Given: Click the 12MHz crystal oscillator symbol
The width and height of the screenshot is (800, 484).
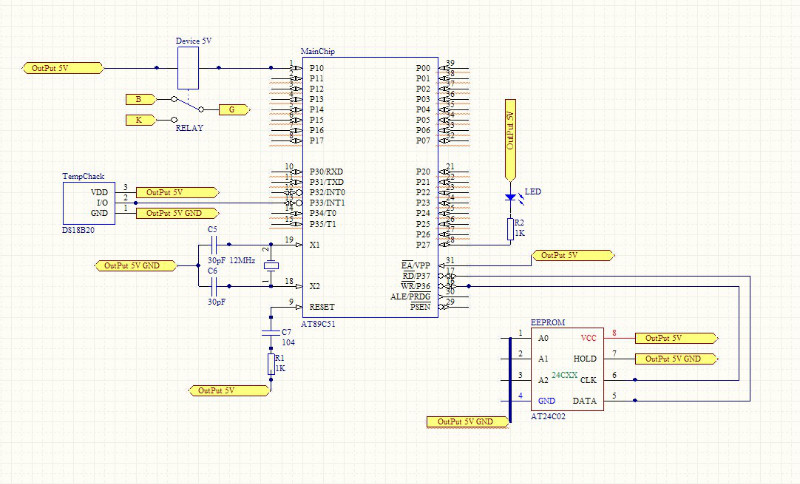Looking at the screenshot, I should point(267,264).
